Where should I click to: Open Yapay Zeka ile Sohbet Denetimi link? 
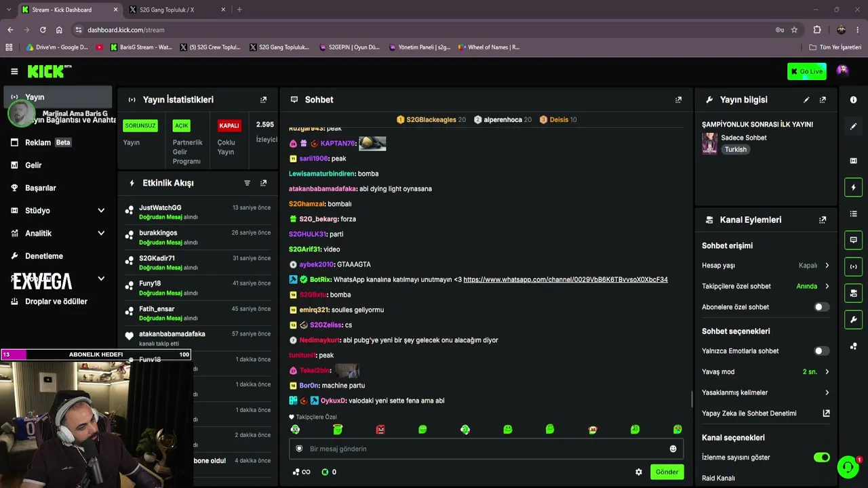[x=766, y=413]
